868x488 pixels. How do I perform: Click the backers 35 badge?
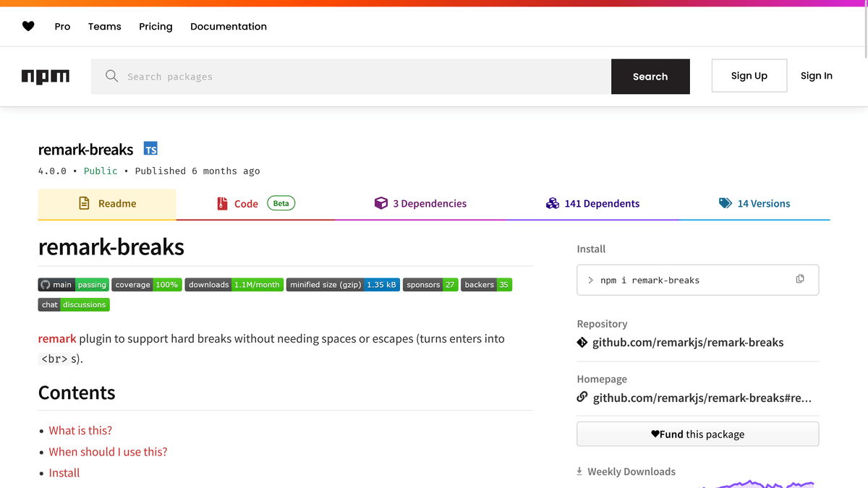pos(487,285)
